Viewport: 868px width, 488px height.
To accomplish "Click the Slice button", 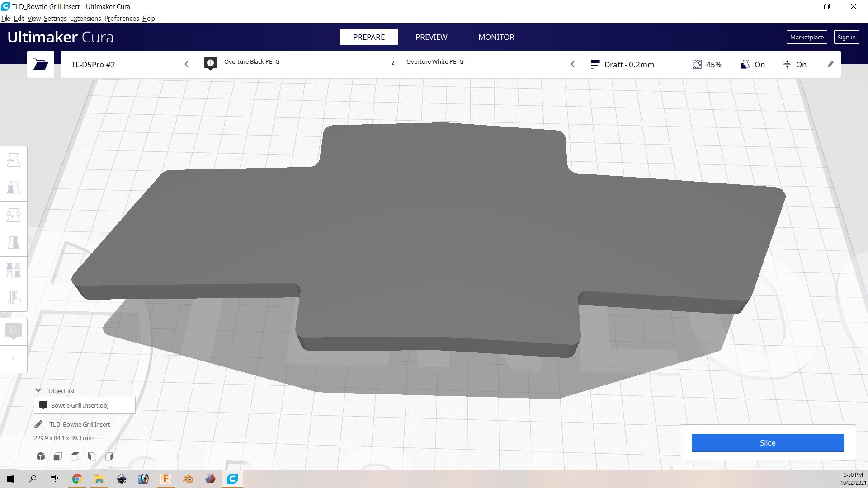I will pyautogui.click(x=768, y=443).
